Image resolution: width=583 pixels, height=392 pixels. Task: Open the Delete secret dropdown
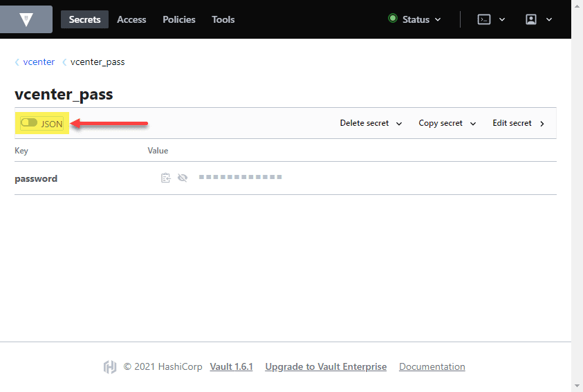tap(371, 123)
